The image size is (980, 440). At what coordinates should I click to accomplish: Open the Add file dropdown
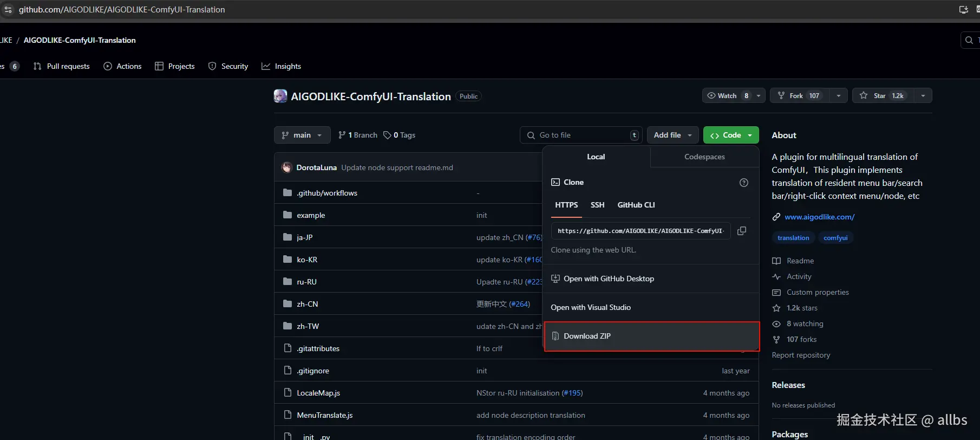pos(673,135)
